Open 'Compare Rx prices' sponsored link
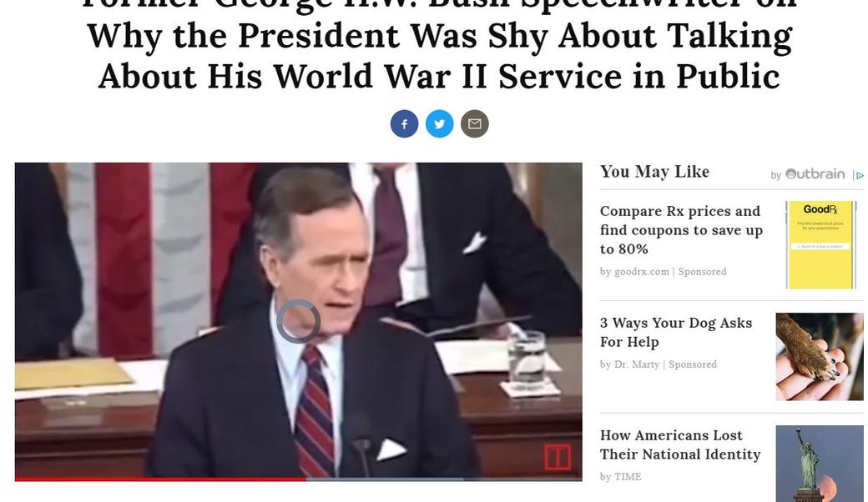 pos(681,230)
